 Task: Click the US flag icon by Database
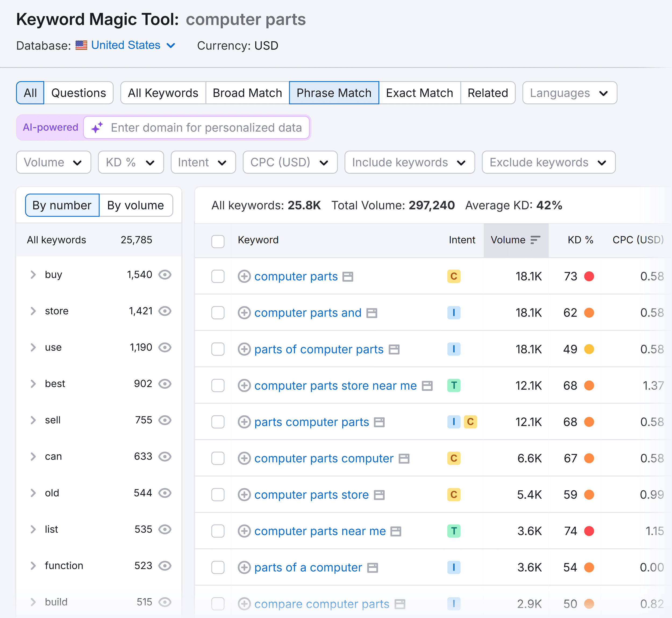pyautogui.click(x=81, y=45)
